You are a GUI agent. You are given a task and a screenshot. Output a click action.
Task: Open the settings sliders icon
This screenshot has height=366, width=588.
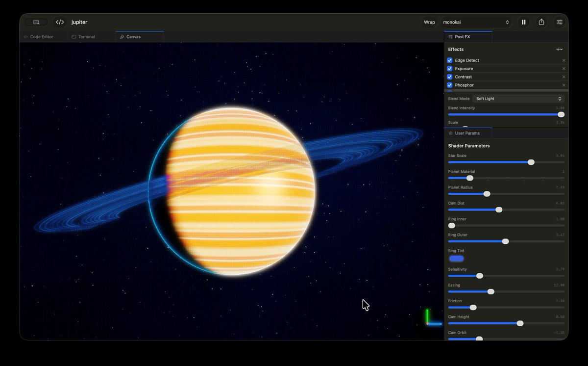point(559,22)
